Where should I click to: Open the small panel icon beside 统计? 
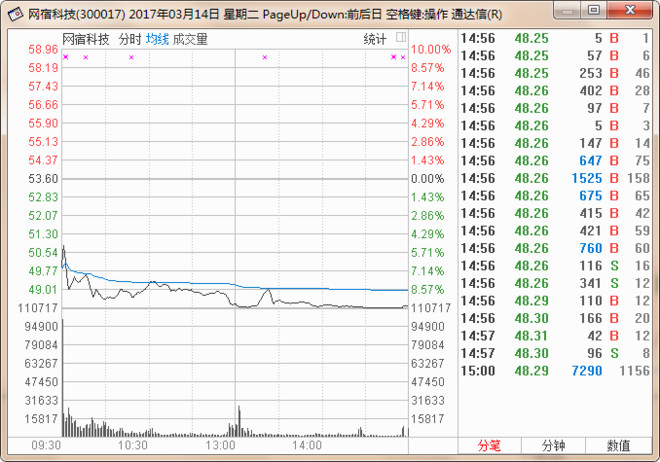pos(401,37)
